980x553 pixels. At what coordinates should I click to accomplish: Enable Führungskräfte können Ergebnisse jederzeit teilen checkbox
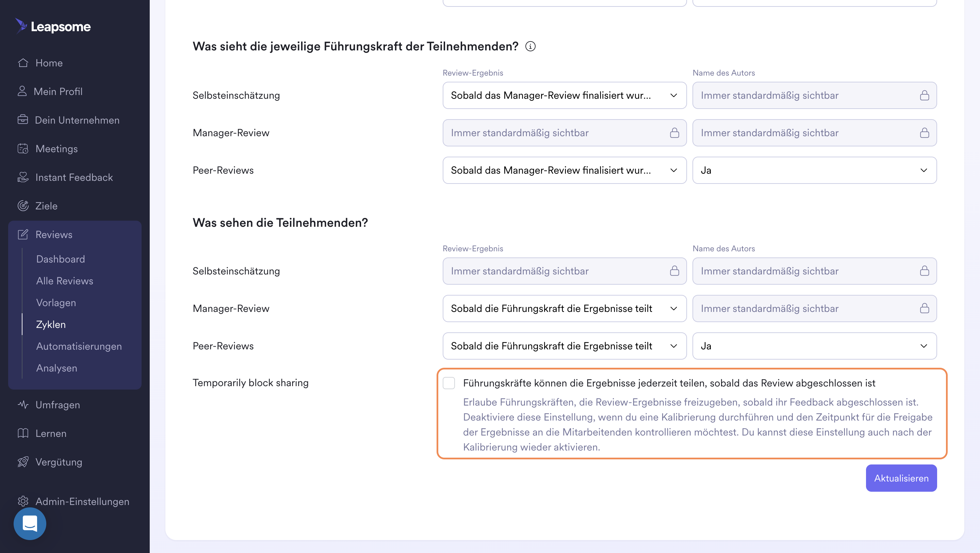point(449,383)
